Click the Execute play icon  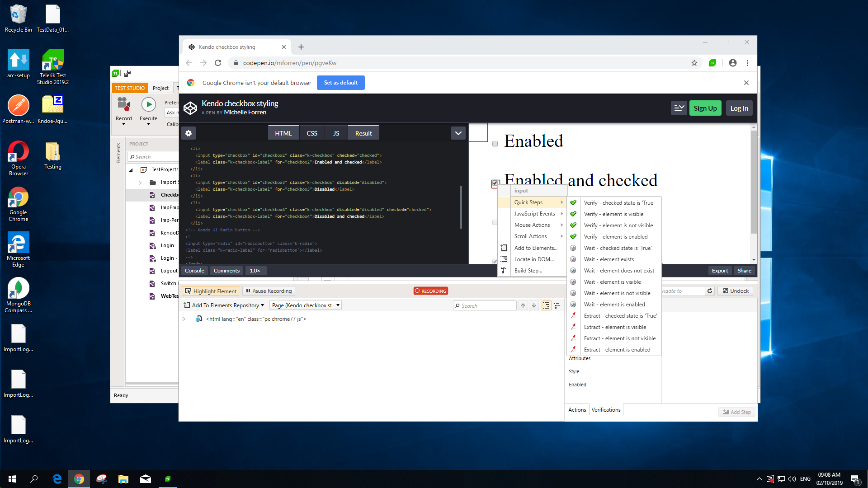click(x=148, y=105)
